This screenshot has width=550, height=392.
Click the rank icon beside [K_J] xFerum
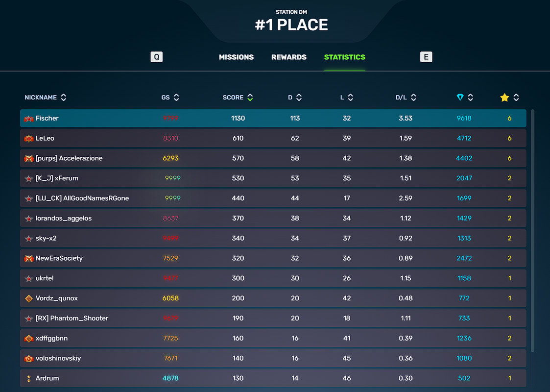coord(29,179)
